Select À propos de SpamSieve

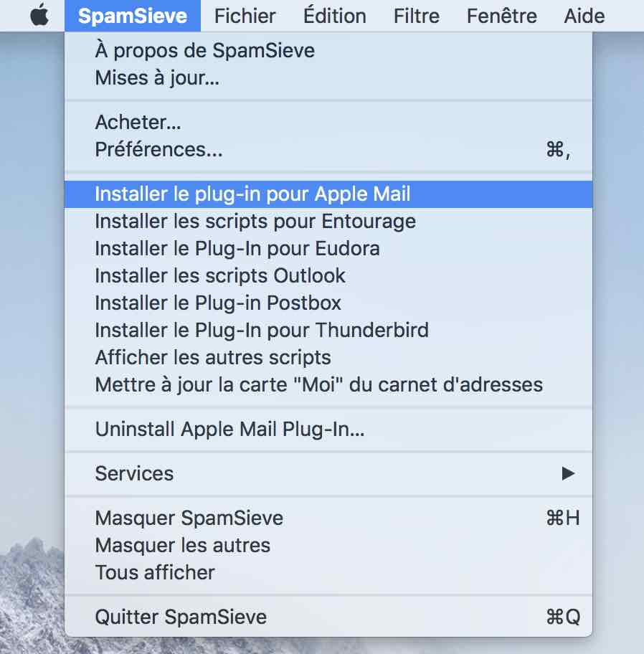328,50
